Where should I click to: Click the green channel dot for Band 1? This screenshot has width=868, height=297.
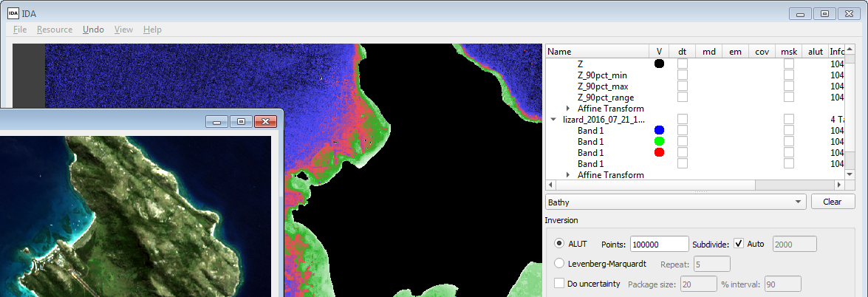(659, 141)
